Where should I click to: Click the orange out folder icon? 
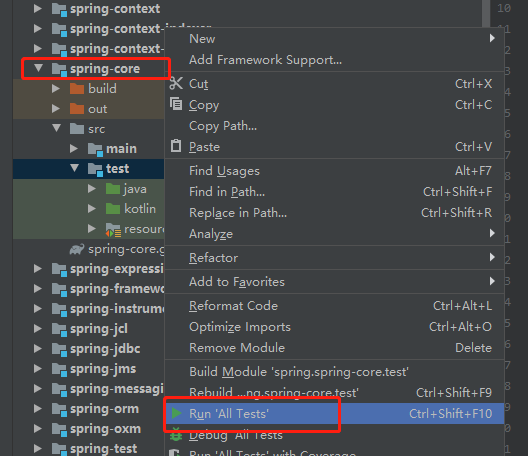pos(77,109)
